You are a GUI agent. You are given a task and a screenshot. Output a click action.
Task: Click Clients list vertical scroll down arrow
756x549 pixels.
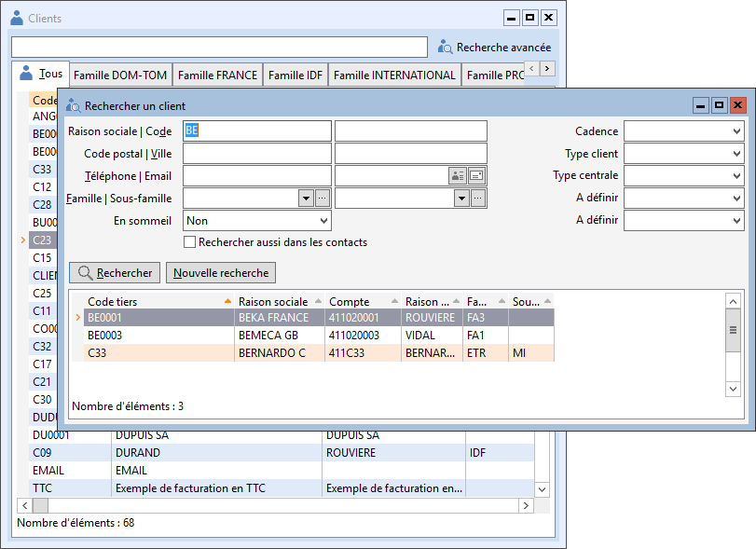pos(542,489)
